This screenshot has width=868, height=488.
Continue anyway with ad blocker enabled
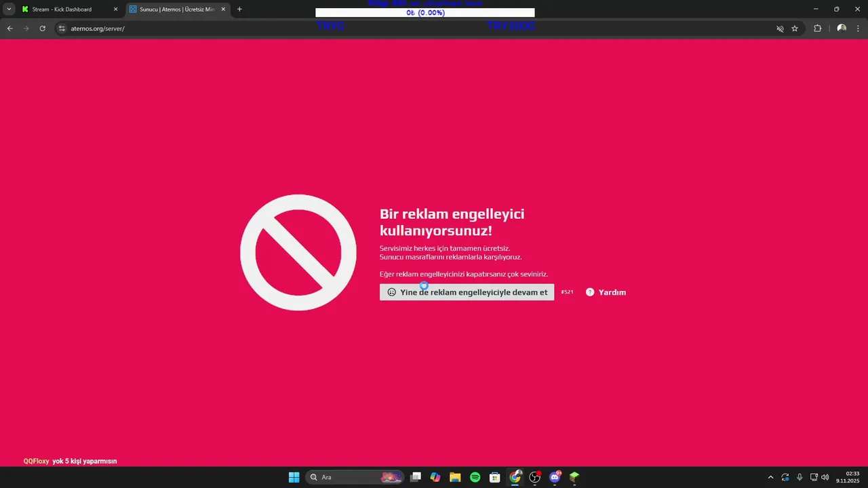pyautogui.click(x=467, y=292)
